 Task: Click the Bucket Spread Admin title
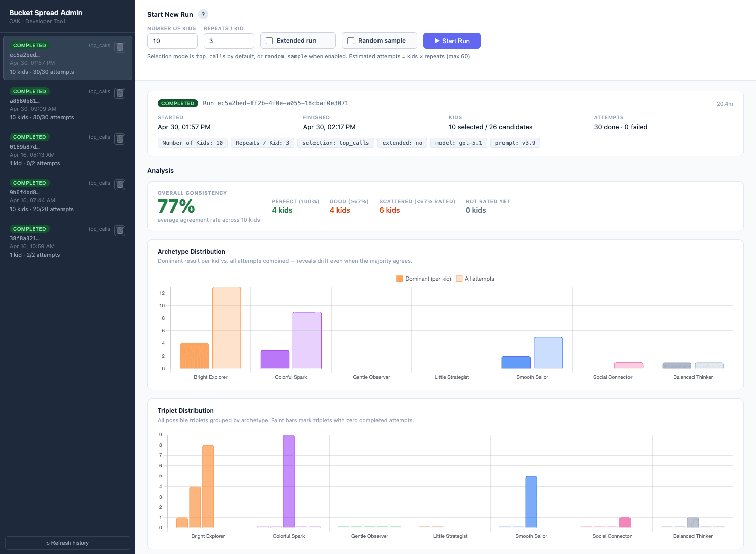point(45,13)
